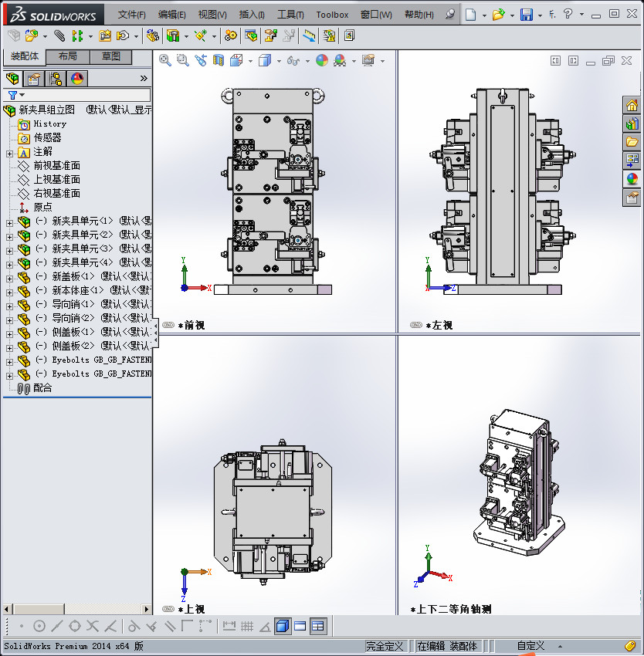Open the 文件(F) menu
The width and height of the screenshot is (644, 656).
tap(131, 15)
